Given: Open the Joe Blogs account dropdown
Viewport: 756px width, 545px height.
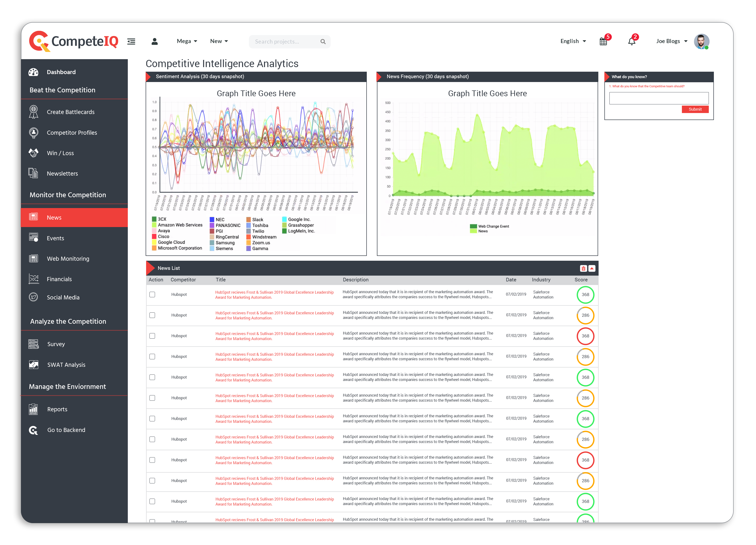Looking at the screenshot, I should (x=672, y=41).
